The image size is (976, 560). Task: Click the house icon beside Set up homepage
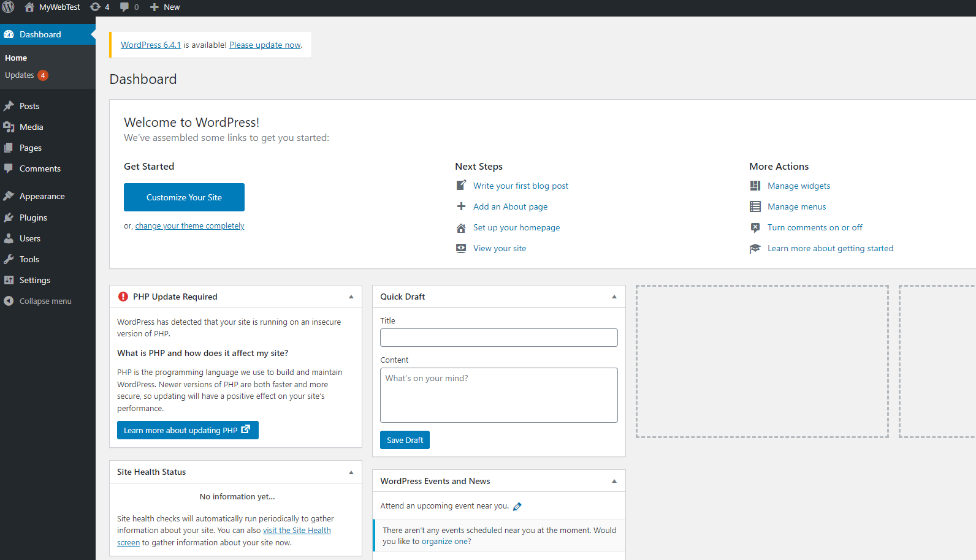pos(461,228)
